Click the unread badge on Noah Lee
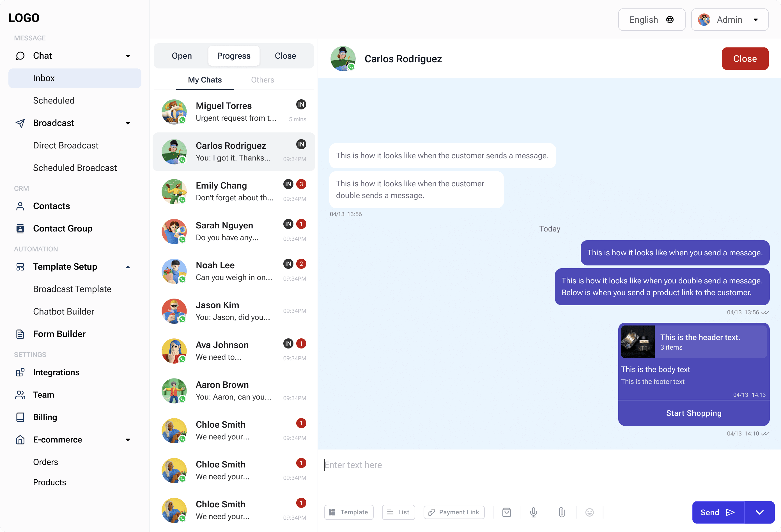781x532 pixels. point(301,264)
